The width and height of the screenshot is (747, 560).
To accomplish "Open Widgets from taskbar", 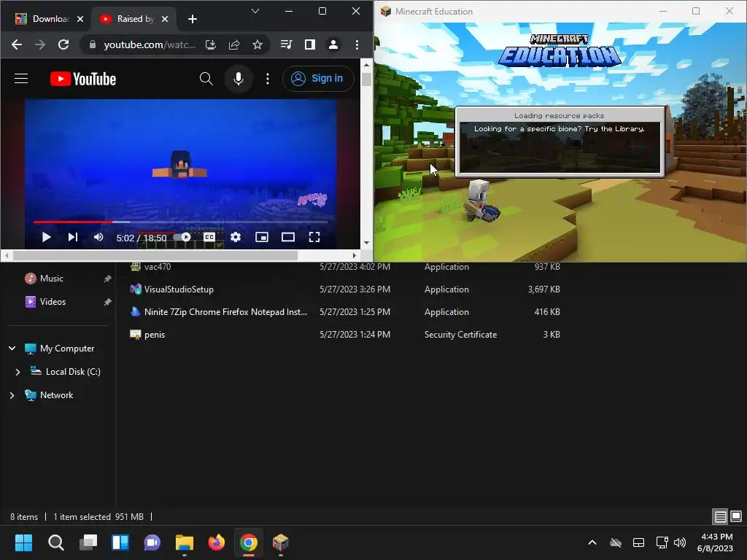I will point(120,542).
